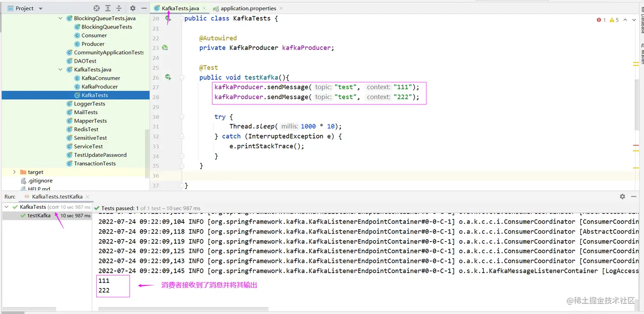Select BlockingQueueTests class in tree
The width and height of the screenshot is (644, 314).
tap(107, 27)
